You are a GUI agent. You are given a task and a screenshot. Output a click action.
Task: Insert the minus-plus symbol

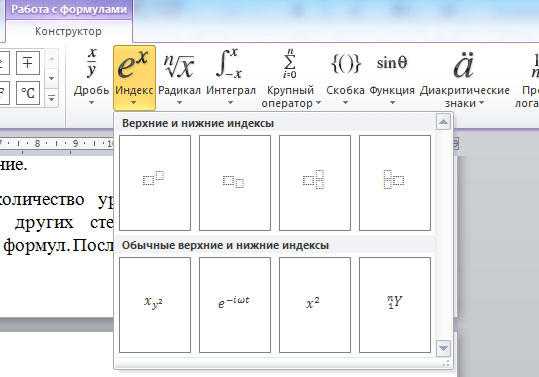[28, 63]
